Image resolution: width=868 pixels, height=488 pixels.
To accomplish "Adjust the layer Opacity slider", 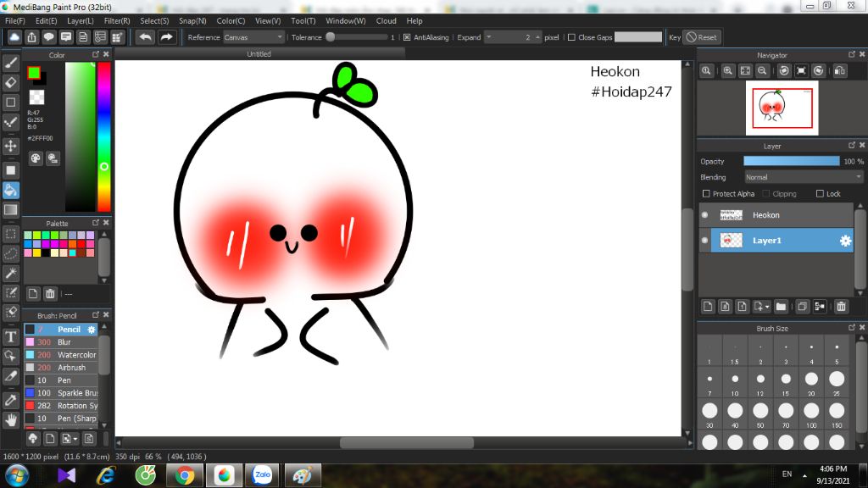I will click(791, 161).
